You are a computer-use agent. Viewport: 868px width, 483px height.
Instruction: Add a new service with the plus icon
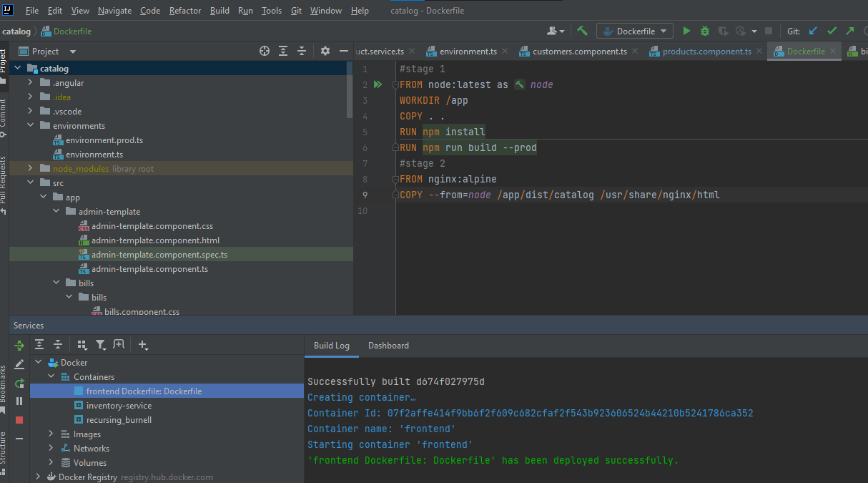coord(143,345)
